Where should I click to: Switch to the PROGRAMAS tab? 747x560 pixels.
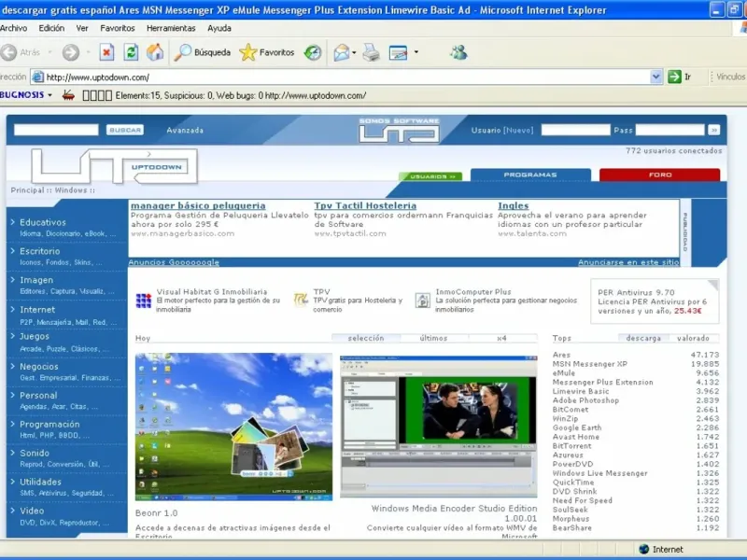click(529, 175)
